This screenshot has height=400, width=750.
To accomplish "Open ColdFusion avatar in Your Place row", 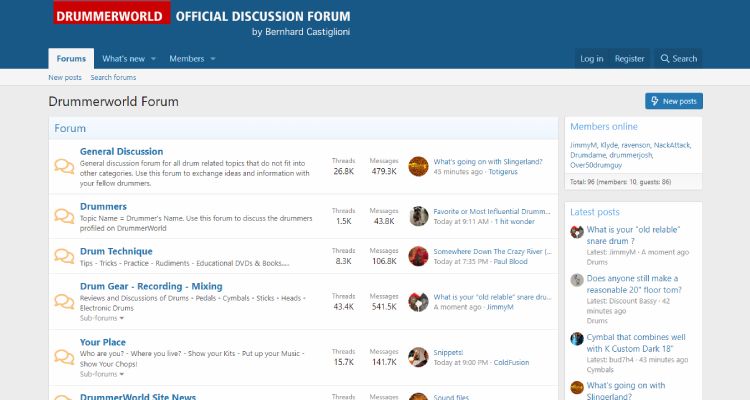I will tap(418, 357).
